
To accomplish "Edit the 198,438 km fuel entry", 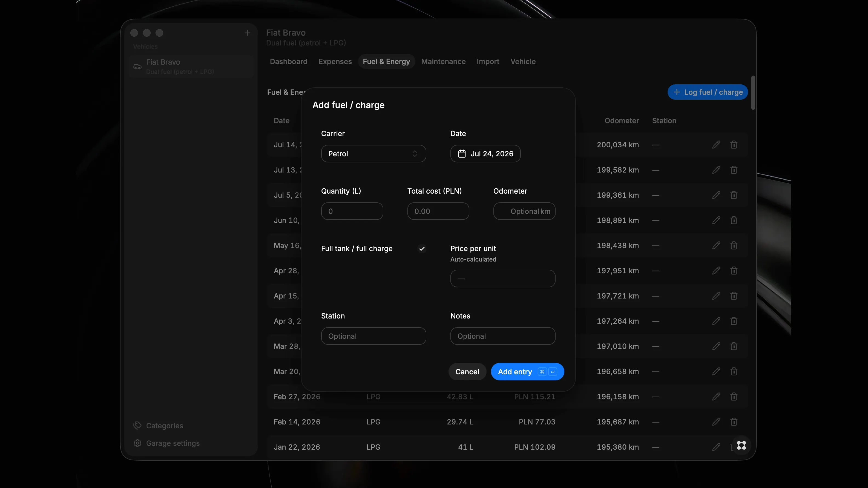I will (x=716, y=245).
